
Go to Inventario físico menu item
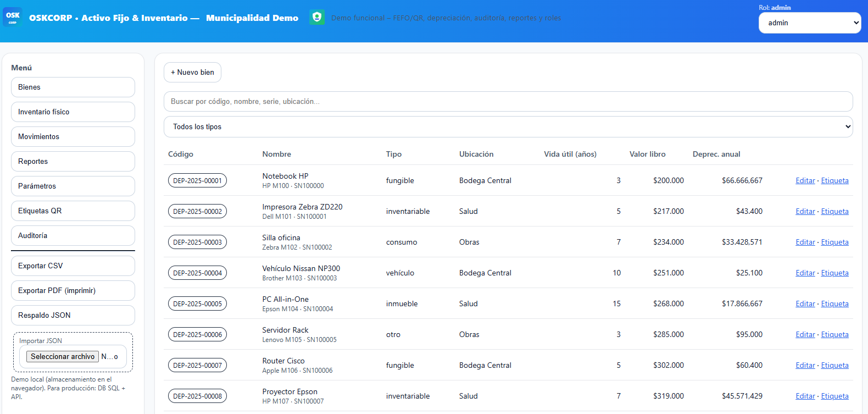tap(73, 112)
